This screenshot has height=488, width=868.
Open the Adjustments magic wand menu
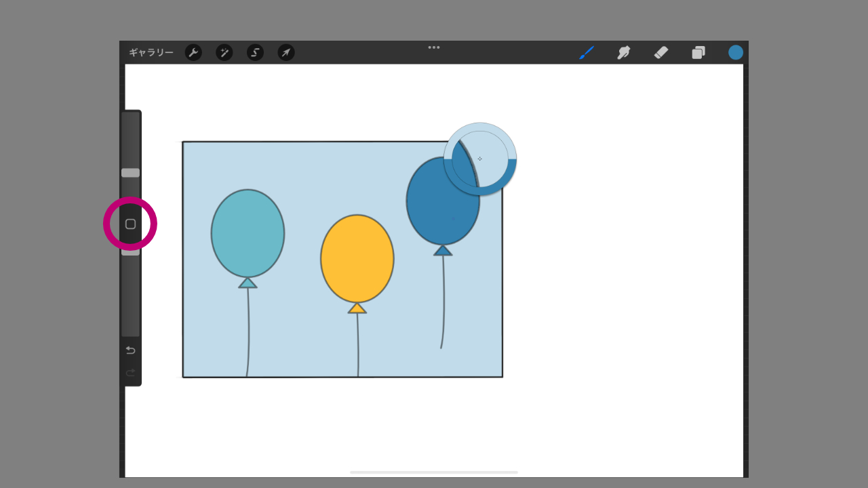click(x=224, y=53)
